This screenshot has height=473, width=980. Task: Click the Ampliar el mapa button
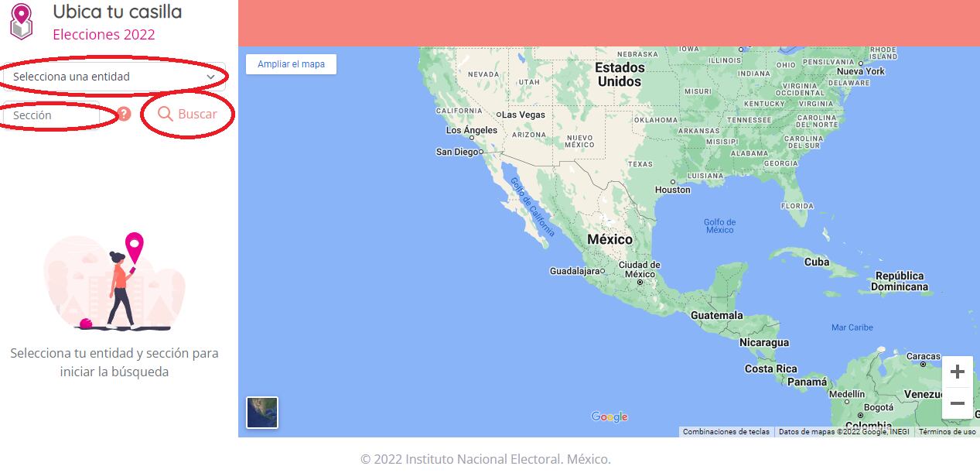[x=291, y=64]
